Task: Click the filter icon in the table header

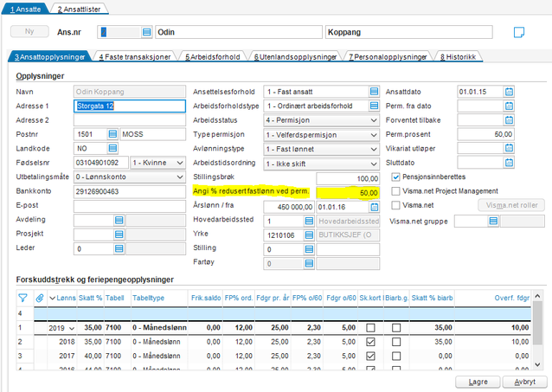Action: coord(23,298)
